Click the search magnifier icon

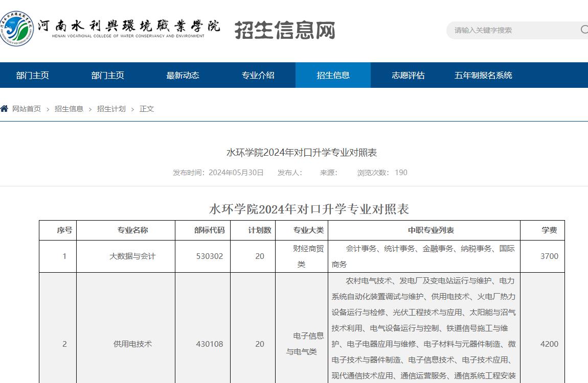[584, 30]
